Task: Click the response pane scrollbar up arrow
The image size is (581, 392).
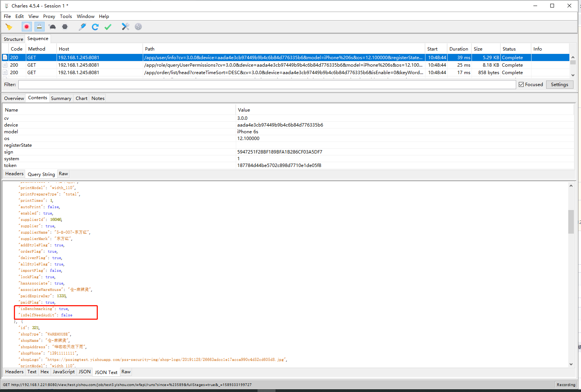Action: 571,185
